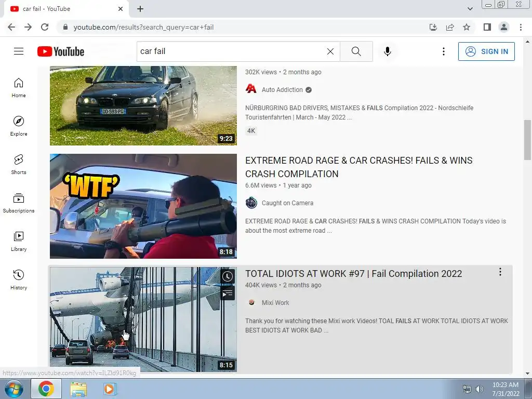Image resolution: width=532 pixels, height=399 pixels.
Task: Open the BMW Nürburgring video thumbnail
Action: pyautogui.click(x=143, y=105)
